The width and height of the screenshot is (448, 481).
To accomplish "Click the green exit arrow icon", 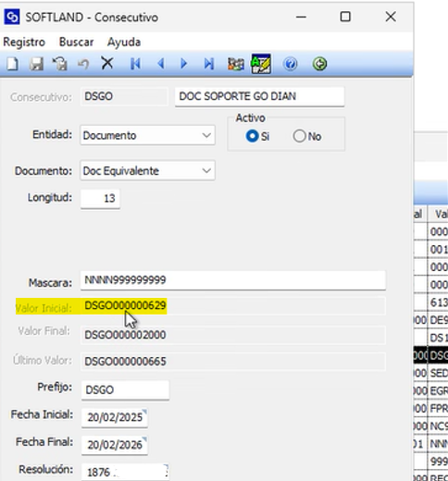I will click(x=319, y=64).
